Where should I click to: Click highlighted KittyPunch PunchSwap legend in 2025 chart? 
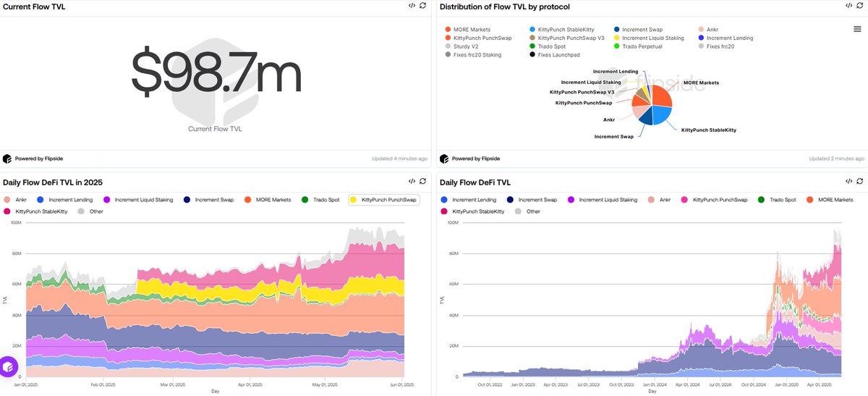tap(383, 199)
